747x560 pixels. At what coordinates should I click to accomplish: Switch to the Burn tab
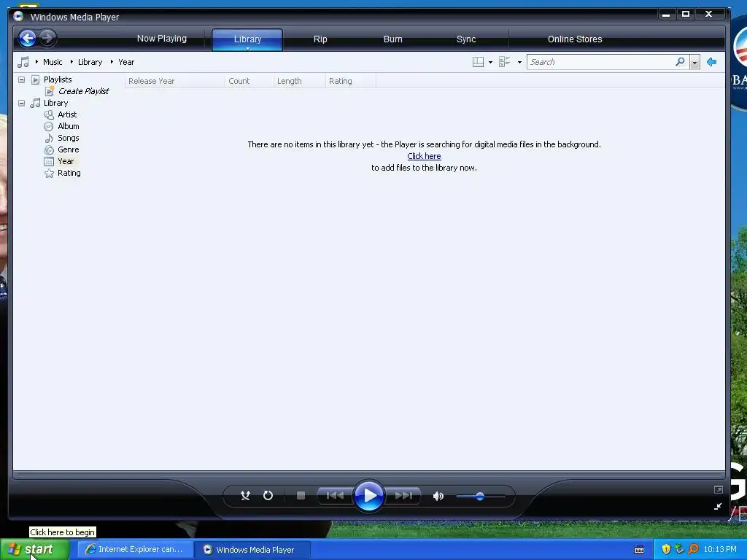(393, 39)
